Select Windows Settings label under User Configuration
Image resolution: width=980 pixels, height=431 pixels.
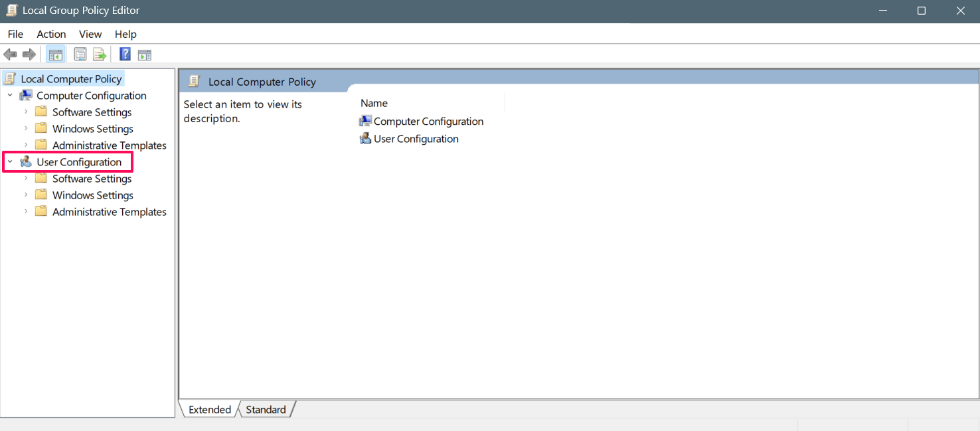pyautogui.click(x=93, y=195)
